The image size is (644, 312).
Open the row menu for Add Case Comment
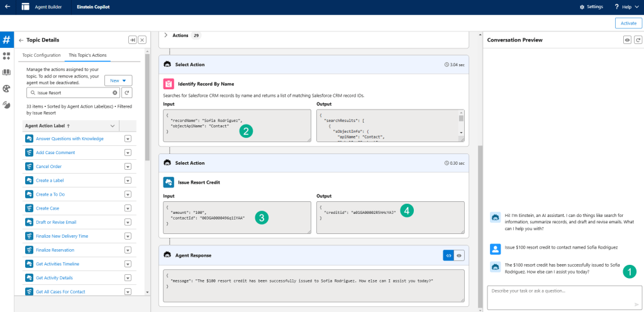click(128, 153)
